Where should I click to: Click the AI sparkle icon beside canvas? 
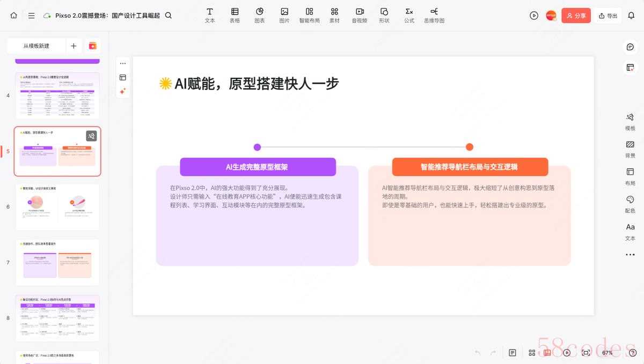123,91
